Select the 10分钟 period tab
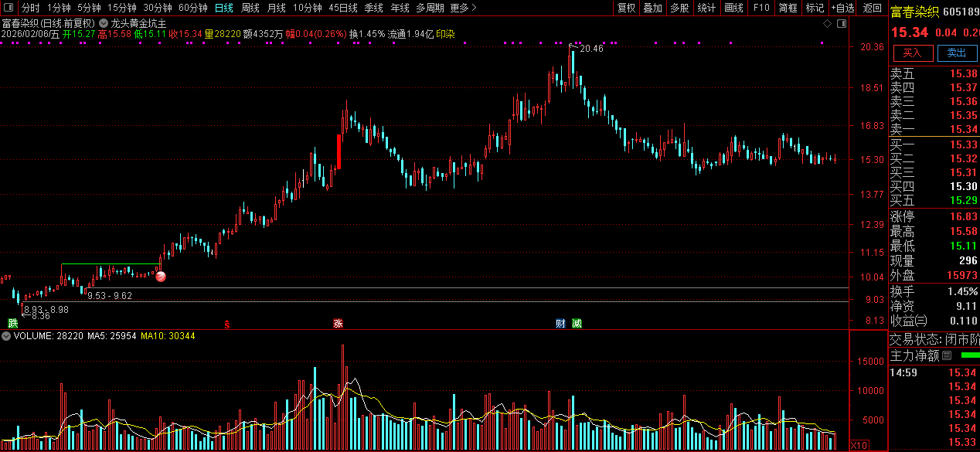The height and width of the screenshot is (452, 980). click(307, 8)
